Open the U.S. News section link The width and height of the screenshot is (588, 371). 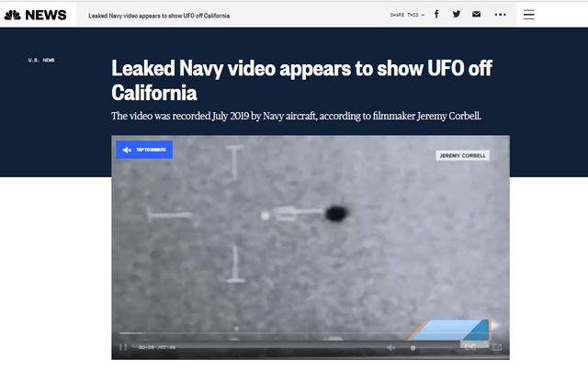(41, 60)
